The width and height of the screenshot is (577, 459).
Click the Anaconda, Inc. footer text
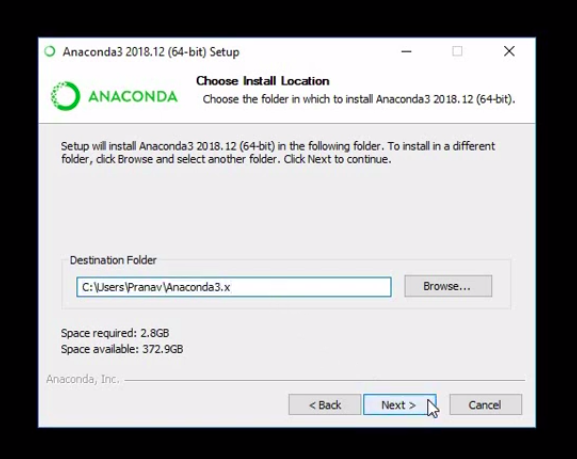click(83, 379)
